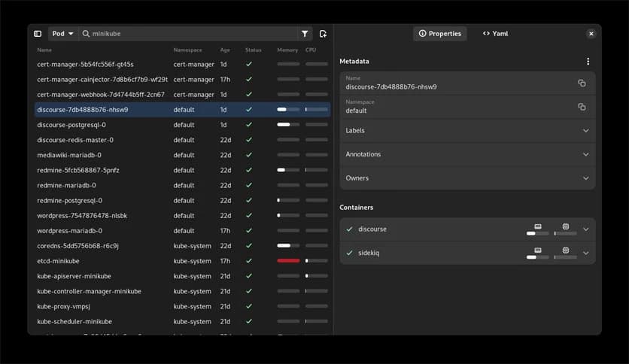This screenshot has height=364, width=629.
Task: Click the sidekiq container CPU icon
Action: [x=566, y=250]
